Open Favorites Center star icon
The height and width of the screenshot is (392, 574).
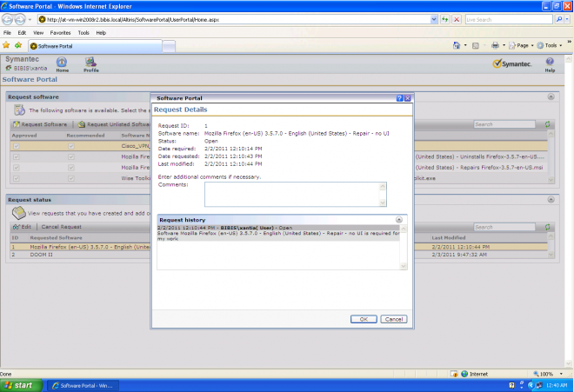coord(6,45)
